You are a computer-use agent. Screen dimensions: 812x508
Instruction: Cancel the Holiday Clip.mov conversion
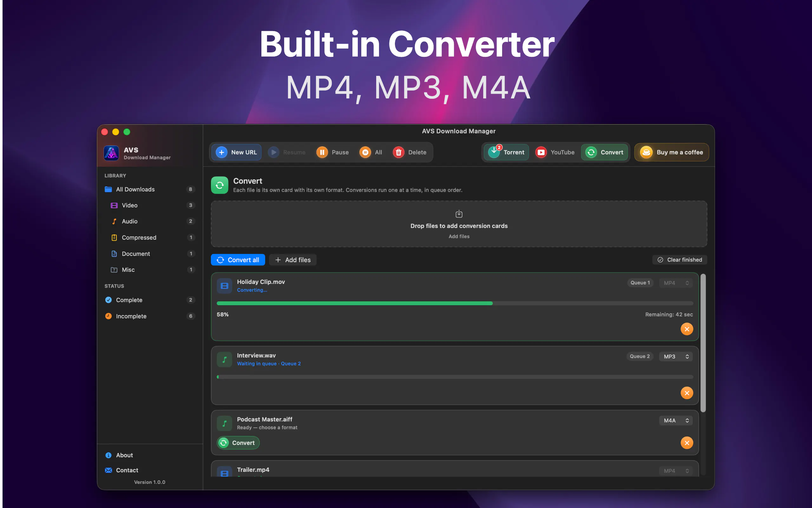[686, 329]
